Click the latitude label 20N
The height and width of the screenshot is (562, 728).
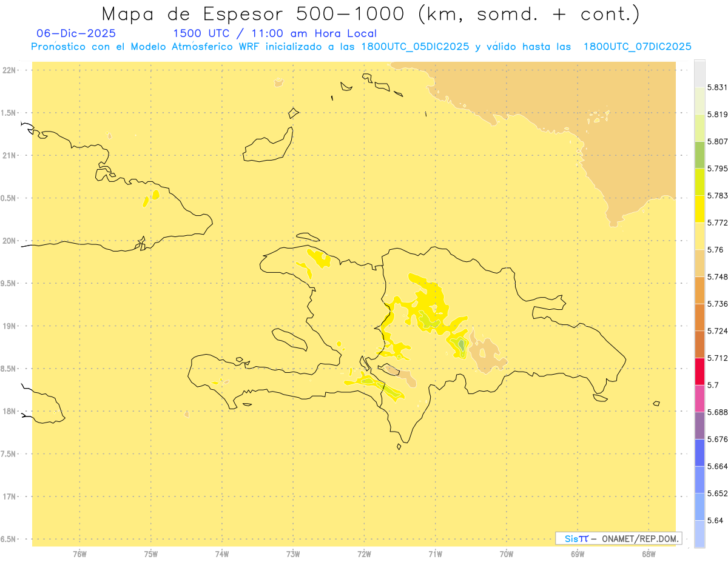pos(10,241)
